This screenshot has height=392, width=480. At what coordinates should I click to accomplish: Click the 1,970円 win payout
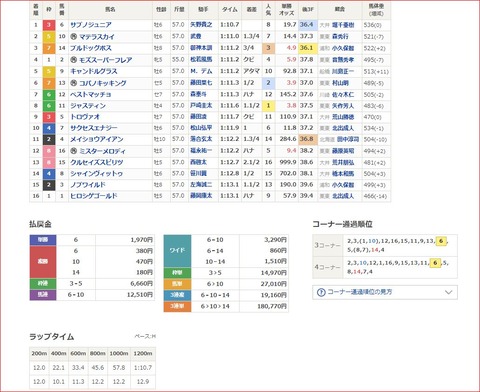[x=142, y=240]
